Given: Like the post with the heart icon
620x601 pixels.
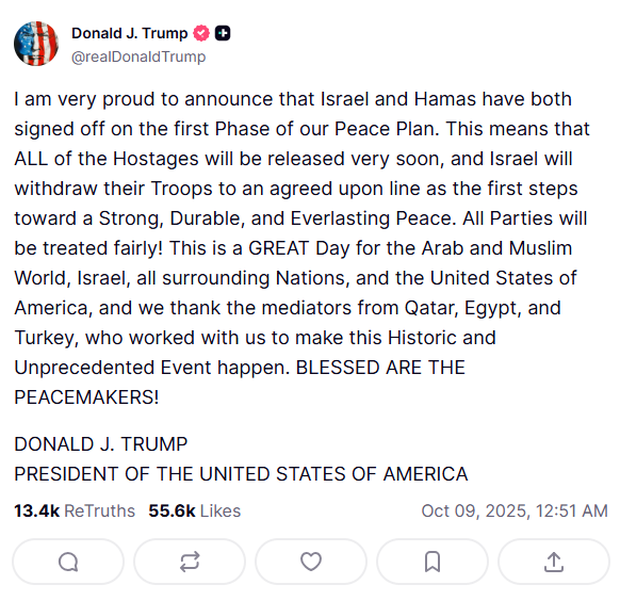Looking at the screenshot, I should pyautogui.click(x=311, y=562).
